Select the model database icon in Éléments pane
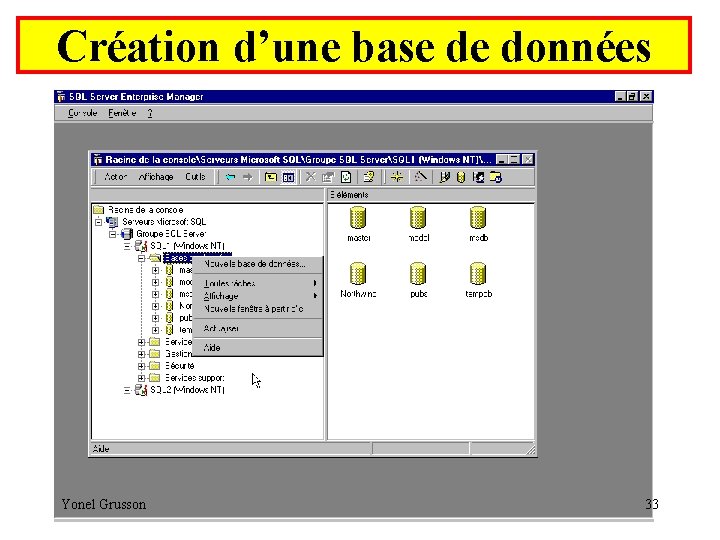The image size is (720, 540). [418, 218]
